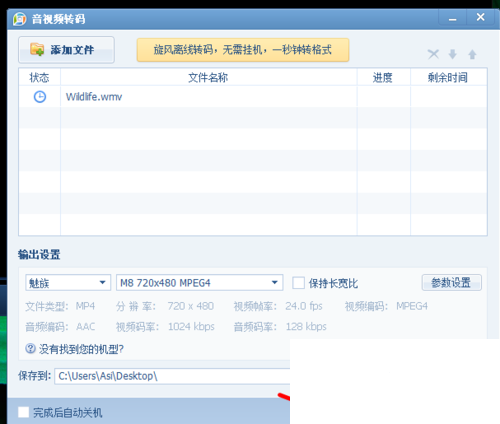500x424 pixels.
Task: Click the clock status icon for Wildlife.wmv
Action: pos(40,97)
